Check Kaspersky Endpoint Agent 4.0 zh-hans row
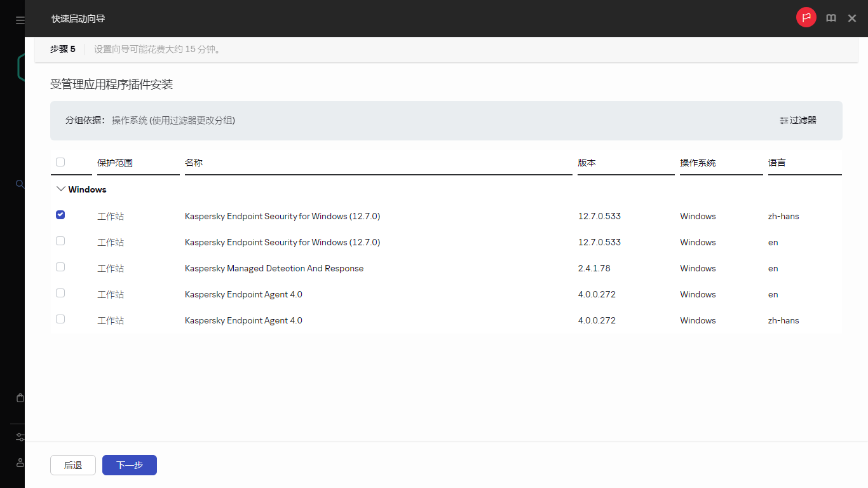Viewport: 868px width, 488px height. [x=60, y=319]
